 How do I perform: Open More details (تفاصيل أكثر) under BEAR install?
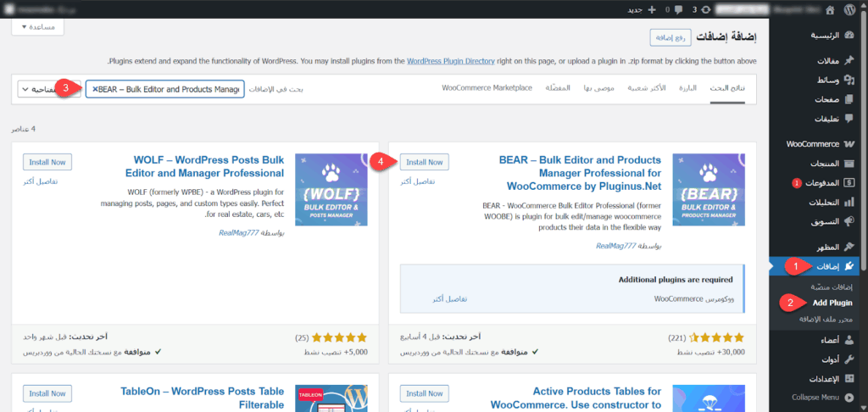point(417,181)
